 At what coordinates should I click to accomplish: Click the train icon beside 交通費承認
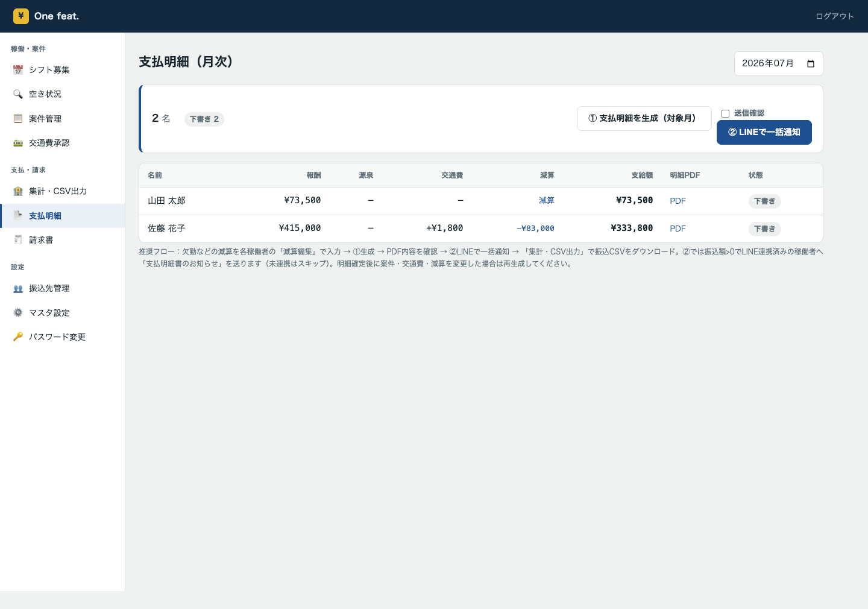(18, 143)
